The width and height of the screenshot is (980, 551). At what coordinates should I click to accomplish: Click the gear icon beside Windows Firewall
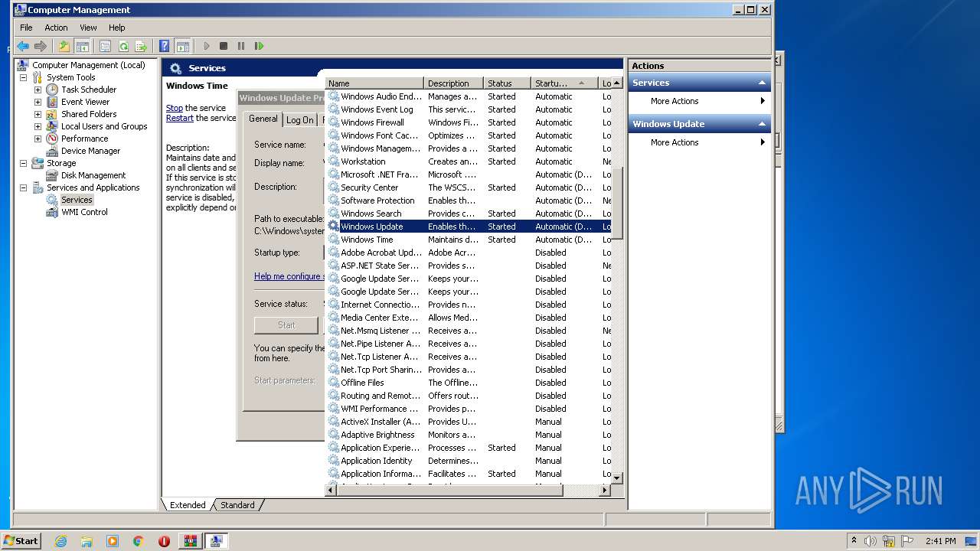pyautogui.click(x=334, y=122)
